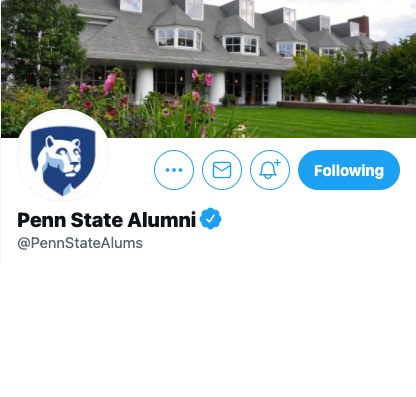This screenshot has width=416, height=397.
Task: Send a message via the envelope icon
Action: point(222,170)
